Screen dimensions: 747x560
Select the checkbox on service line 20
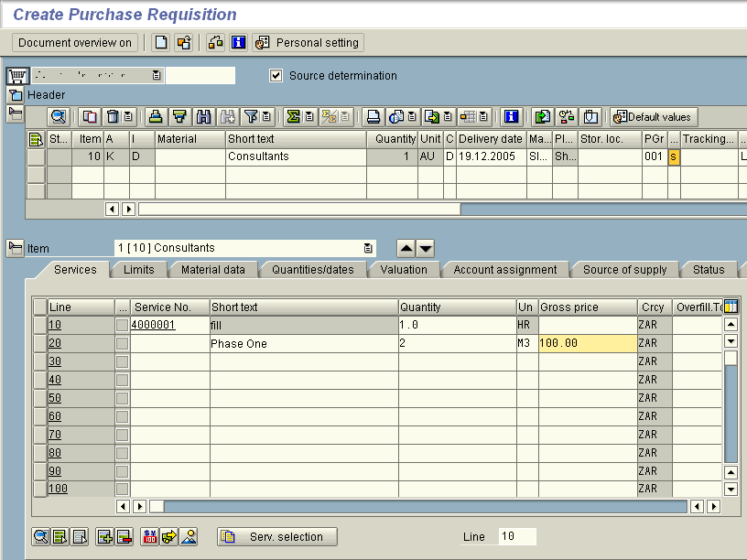tap(122, 343)
